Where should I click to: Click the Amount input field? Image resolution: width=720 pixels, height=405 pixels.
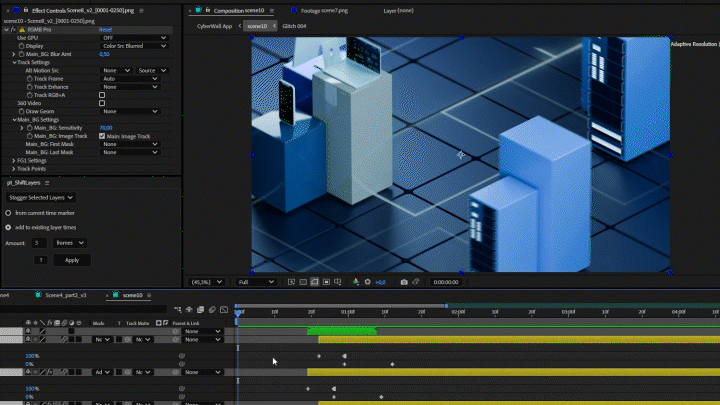click(39, 243)
